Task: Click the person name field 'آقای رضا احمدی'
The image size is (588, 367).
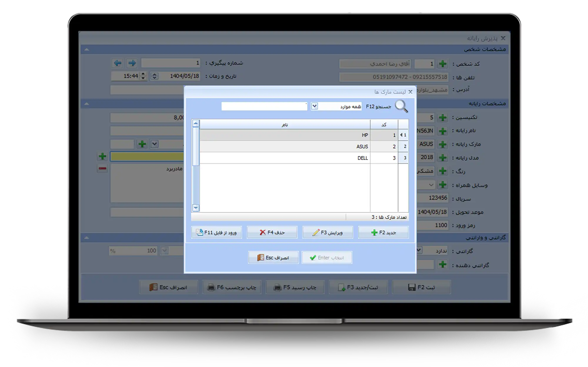Action: coord(375,64)
